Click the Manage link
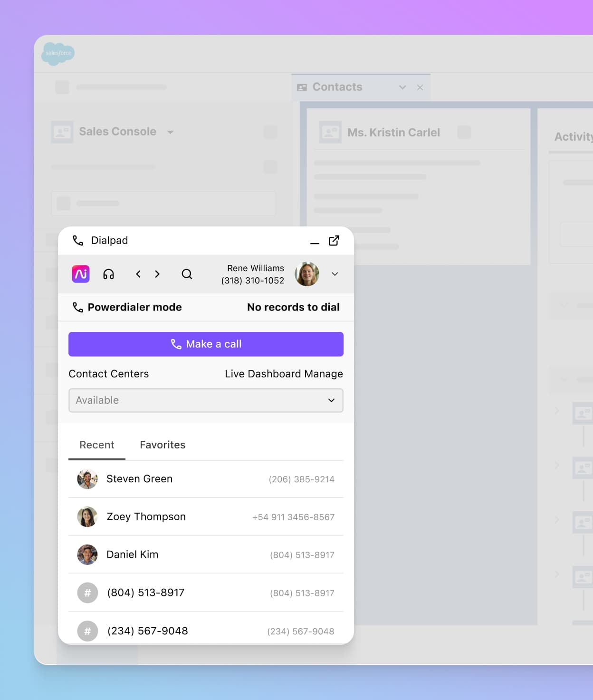This screenshot has height=700, width=593. [x=324, y=374]
